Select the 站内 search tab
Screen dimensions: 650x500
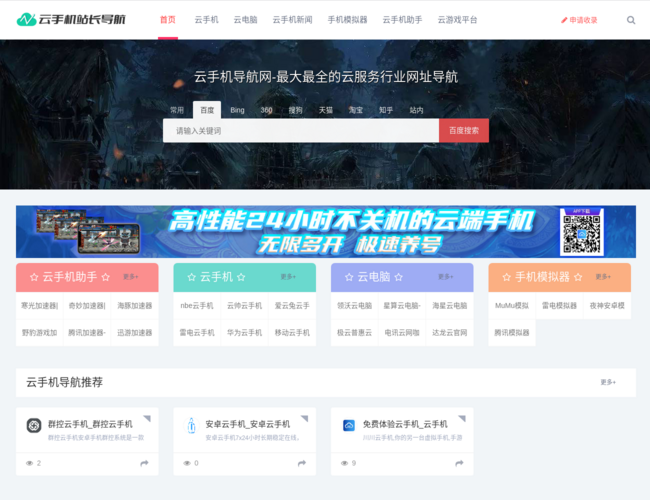(416, 110)
